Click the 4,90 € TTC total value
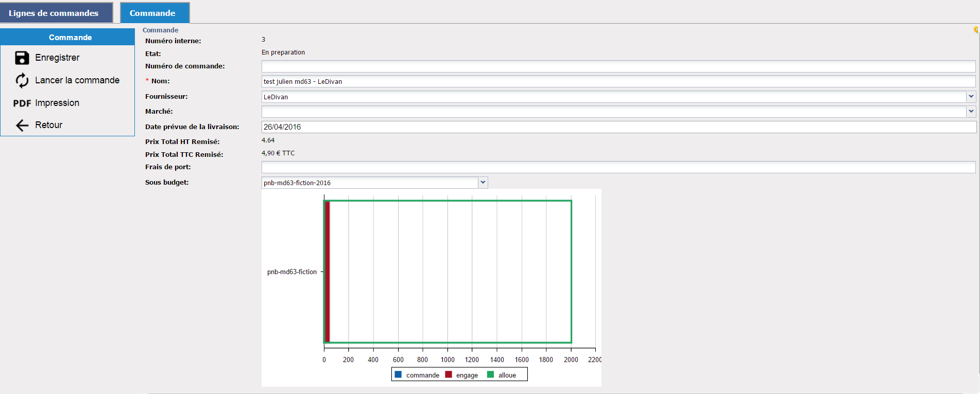This screenshot has width=980, height=394. [x=278, y=153]
